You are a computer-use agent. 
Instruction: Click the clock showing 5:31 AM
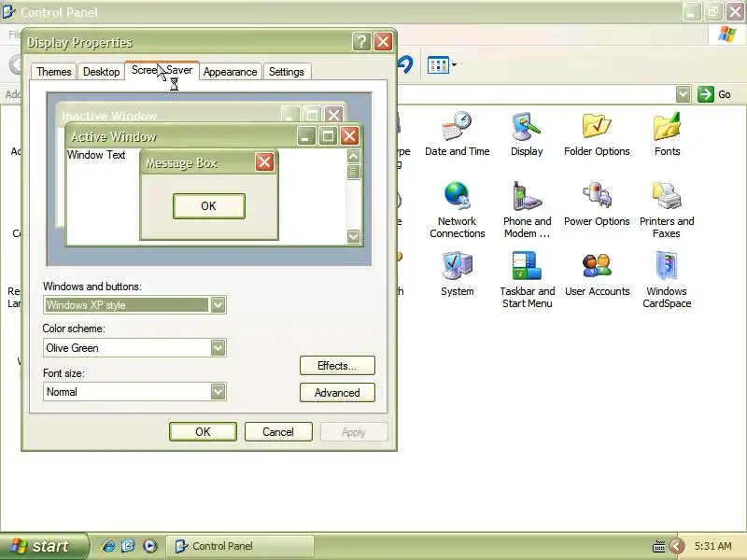[x=712, y=546]
